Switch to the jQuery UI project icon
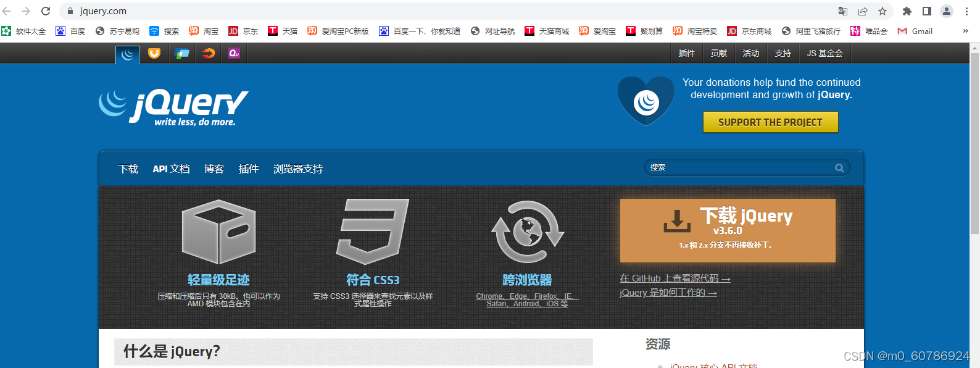Viewport: 980px width, 368px height. point(154,53)
